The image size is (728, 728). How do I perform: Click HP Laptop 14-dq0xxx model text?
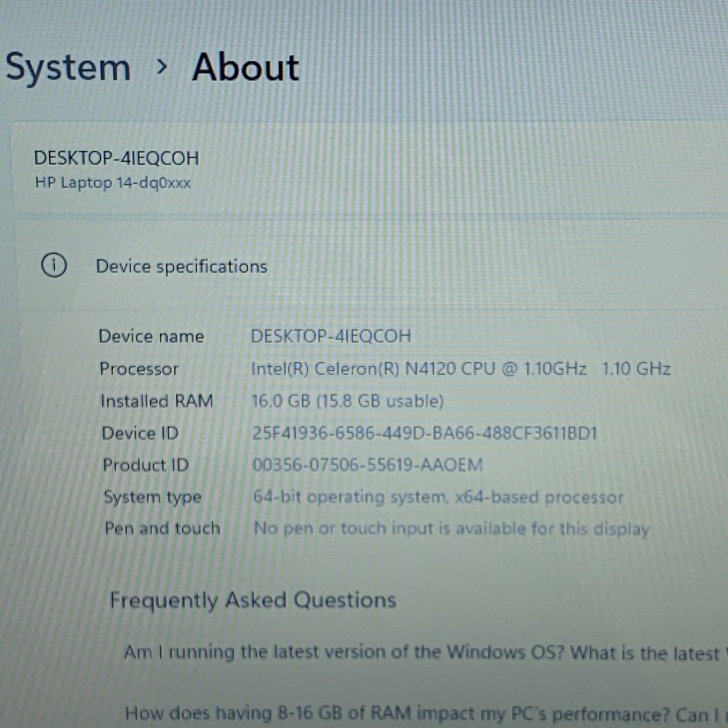[x=113, y=182]
